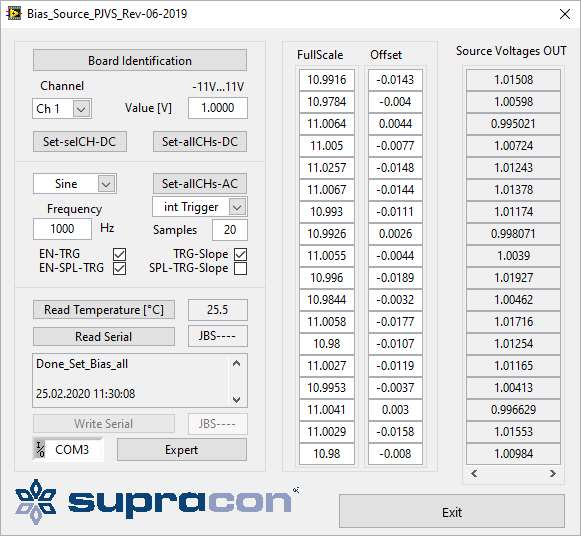The width and height of the screenshot is (581, 536).
Task: Close the Bias_Source_PJVS window
Action: 565,14
